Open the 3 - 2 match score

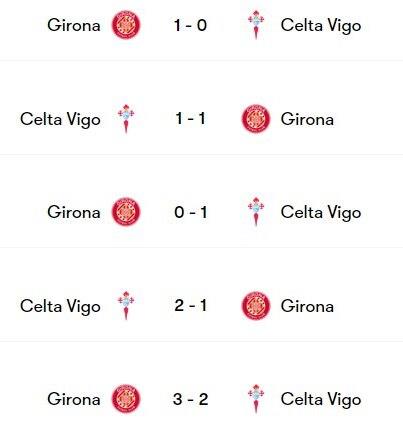pos(191,399)
